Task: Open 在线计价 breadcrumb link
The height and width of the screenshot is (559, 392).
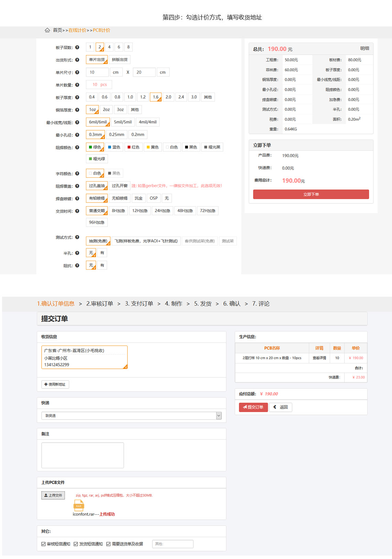Action: click(77, 30)
